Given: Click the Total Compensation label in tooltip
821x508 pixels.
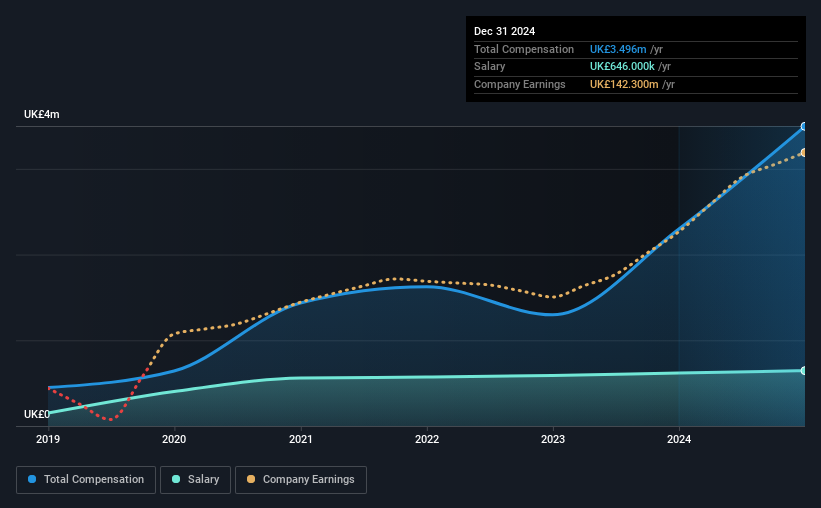Looking at the screenshot, I should [524, 49].
